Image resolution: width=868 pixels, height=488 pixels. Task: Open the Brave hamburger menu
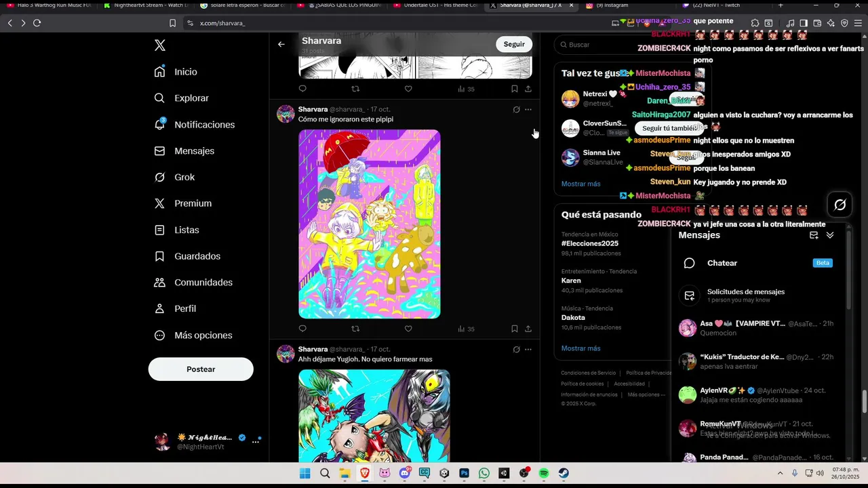pos(858,23)
